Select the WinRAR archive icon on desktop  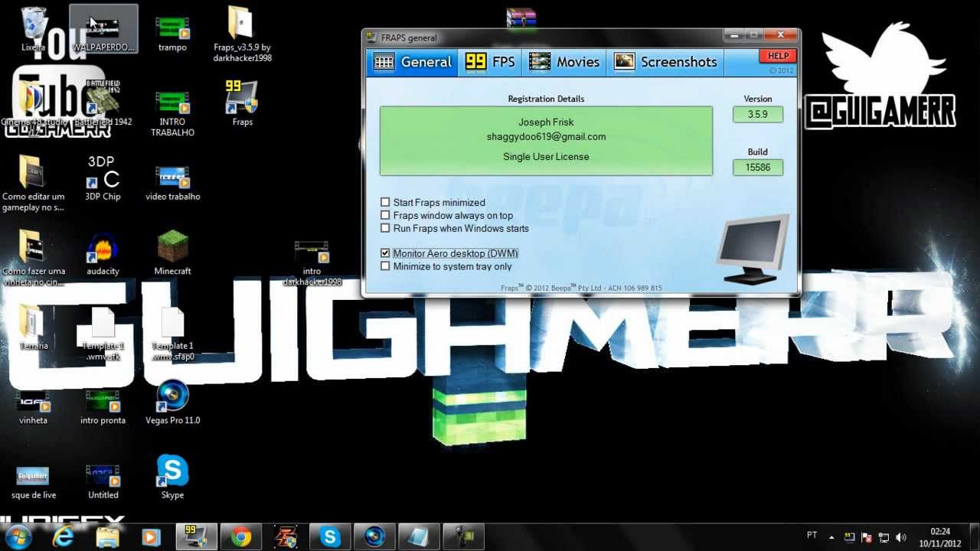(x=521, y=17)
